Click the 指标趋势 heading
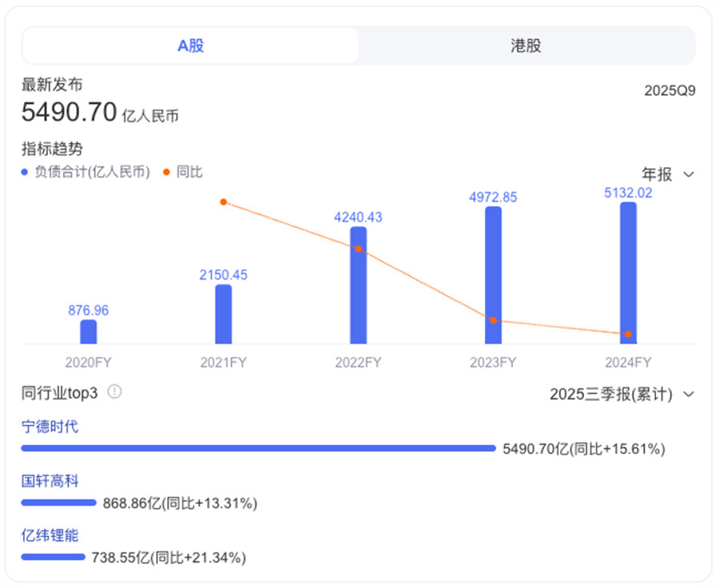The height and width of the screenshot is (588, 720). [x=52, y=149]
